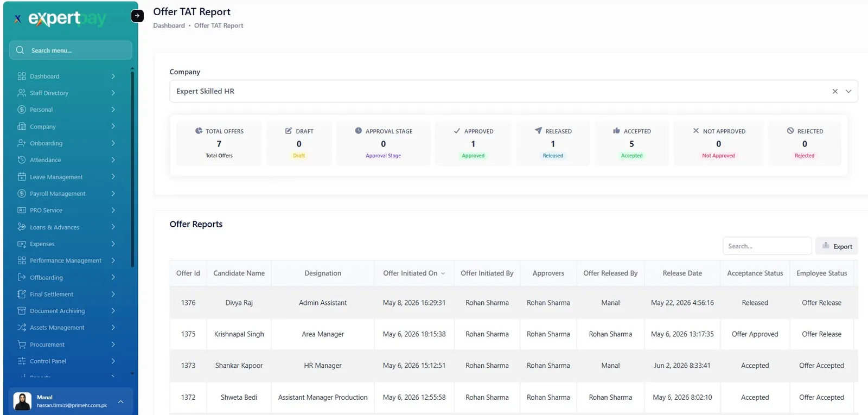The image size is (868, 415).
Task: Click the Expenses sidebar icon
Action: [22, 244]
